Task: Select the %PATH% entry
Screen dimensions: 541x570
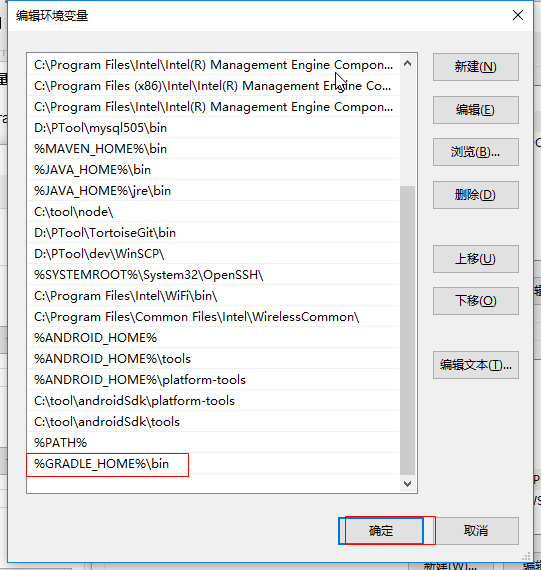Action: coord(213,443)
